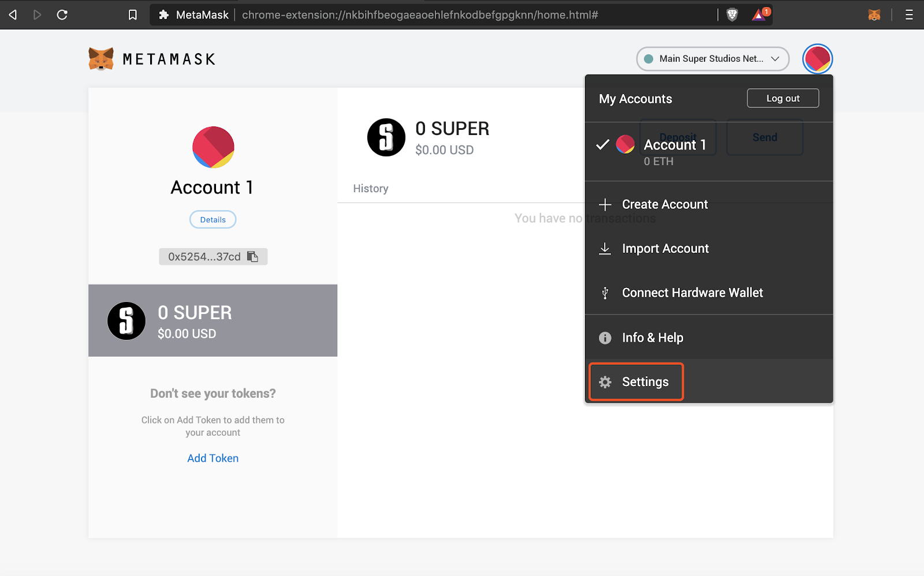This screenshot has height=576, width=924.
Task: Click the account avatar in header
Action: [817, 59]
